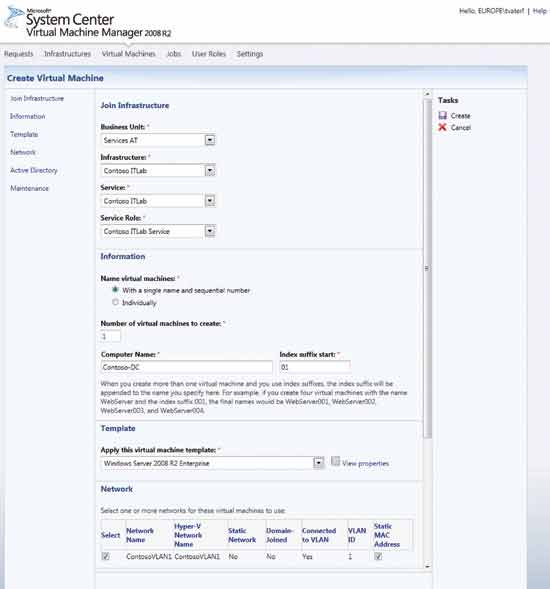Screen dimensions: 550x589
Task: Click the scrollbar down arrow
Action: (427, 566)
